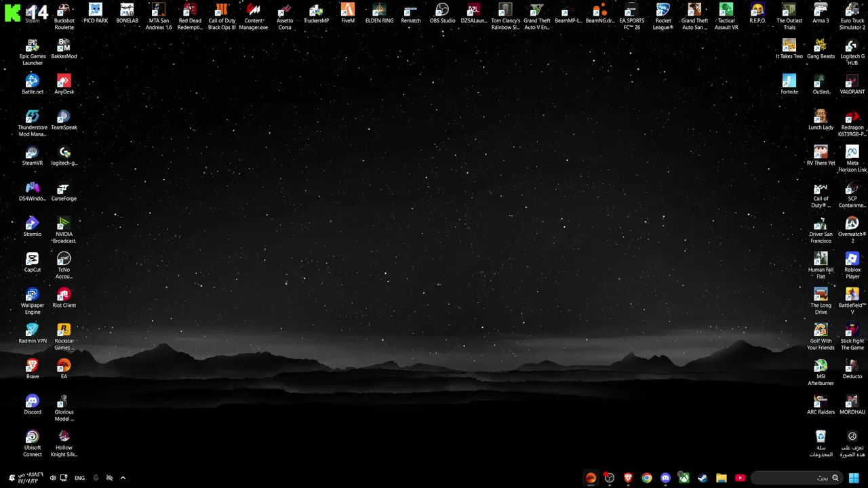Select the Stick Fight The Game icon
868x488 pixels.
852,337
